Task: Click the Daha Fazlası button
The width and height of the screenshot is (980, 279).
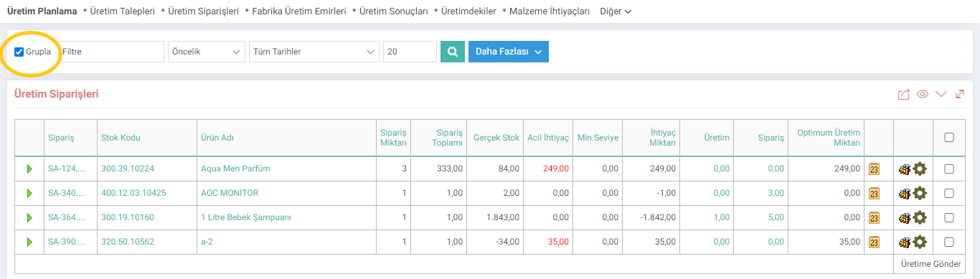Action: pos(509,52)
